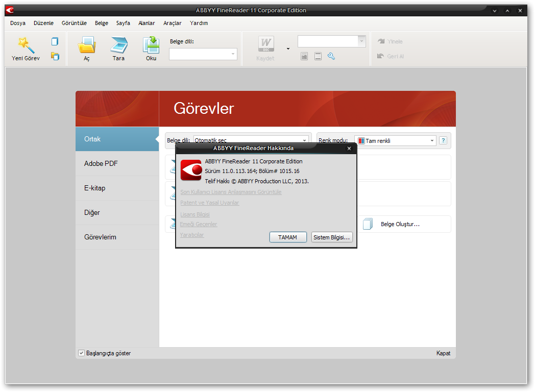Click the Geri Al undo icon
Viewport: 535px width, 392px height.
pyautogui.click(x=381, y=56)
